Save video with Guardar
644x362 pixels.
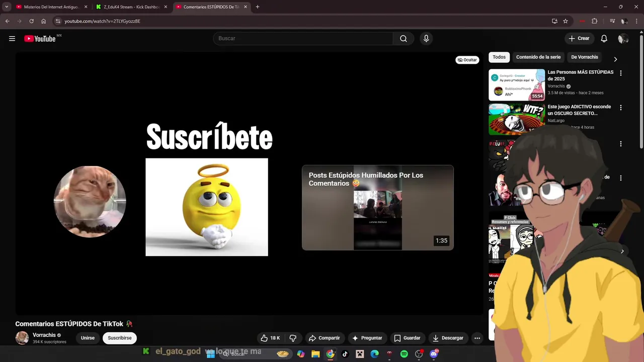coord(407,338)
